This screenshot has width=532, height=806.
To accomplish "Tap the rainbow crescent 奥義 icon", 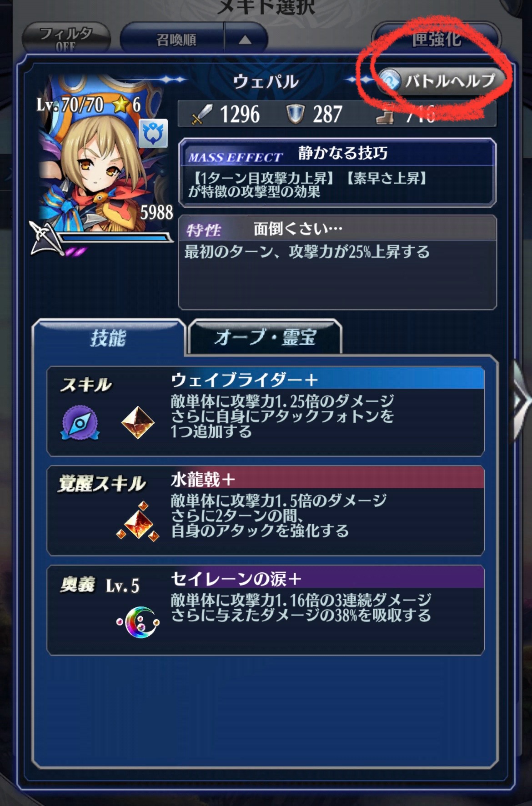I will coord(139,621).
